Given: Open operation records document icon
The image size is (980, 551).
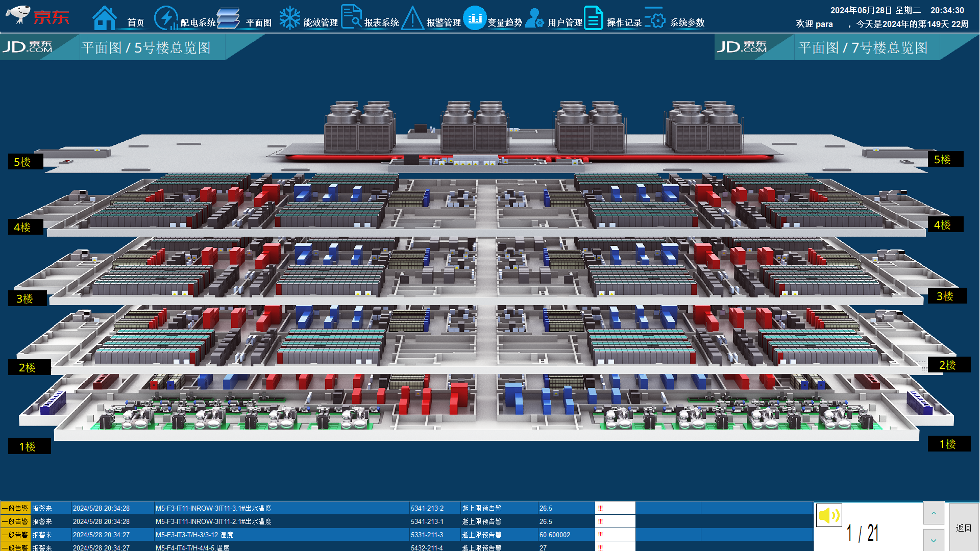Looking at the screenshot, I should pos(593,18).
